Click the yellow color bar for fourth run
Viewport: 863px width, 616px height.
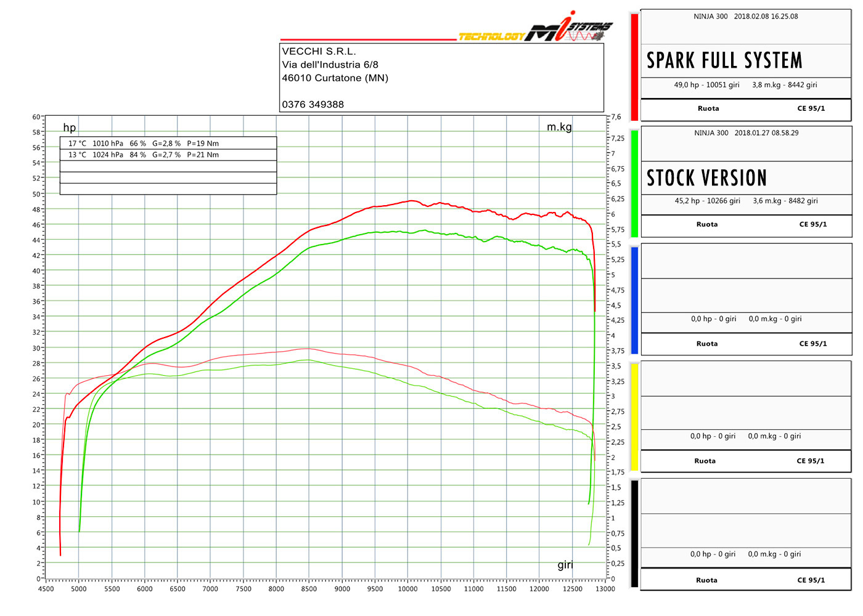634,417
